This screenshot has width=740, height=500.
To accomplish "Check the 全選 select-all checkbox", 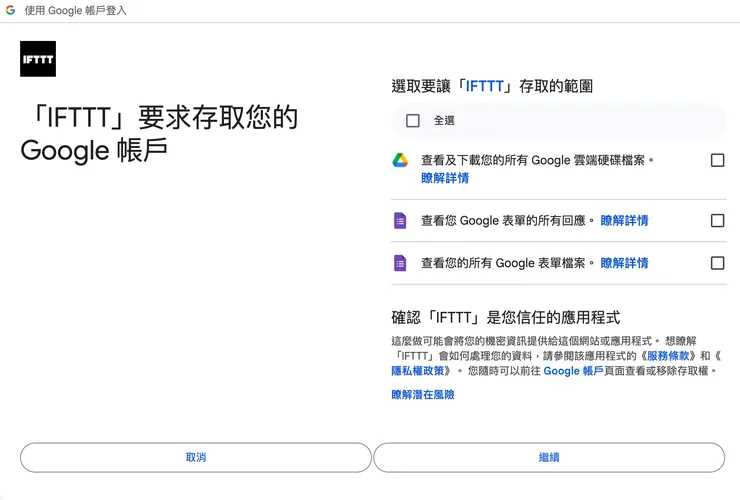I will 412,120.
